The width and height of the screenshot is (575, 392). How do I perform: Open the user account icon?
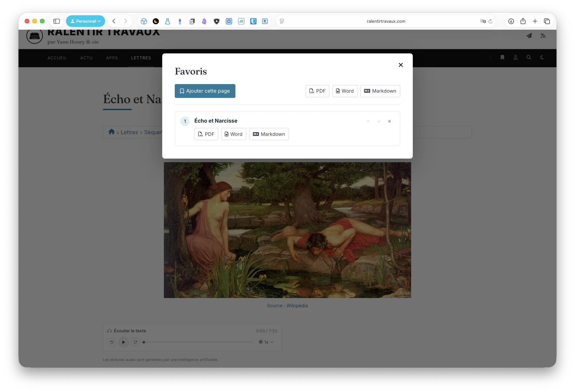tap(516, 57)
